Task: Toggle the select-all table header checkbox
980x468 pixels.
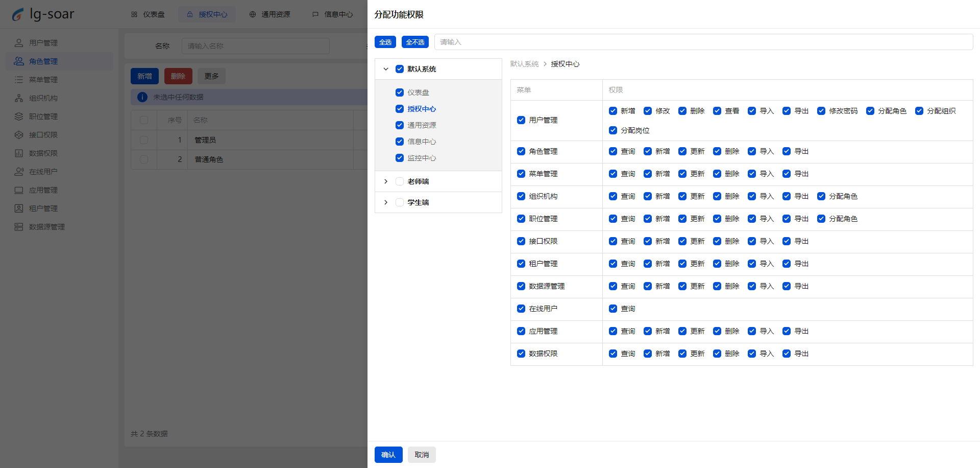Action: click(x=144, y=120)
